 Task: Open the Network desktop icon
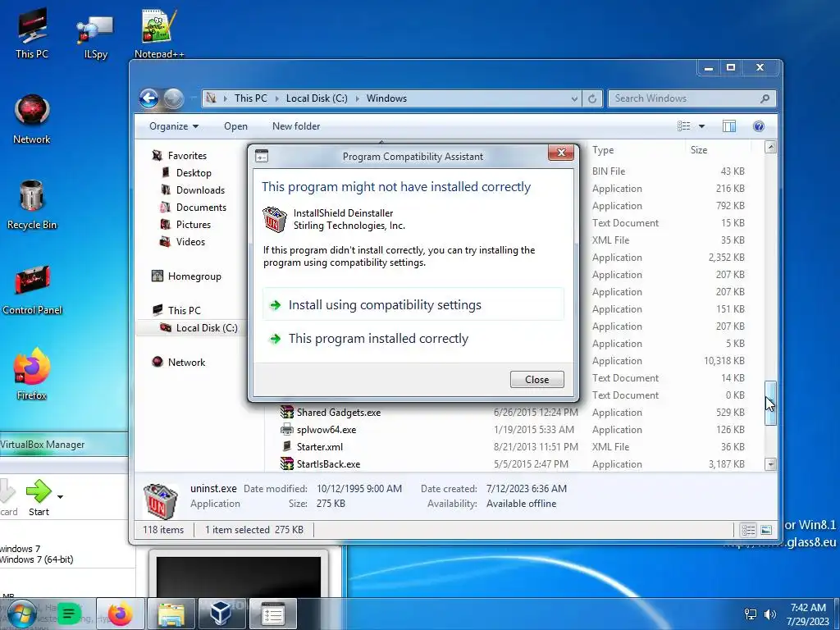click(32, 119)
